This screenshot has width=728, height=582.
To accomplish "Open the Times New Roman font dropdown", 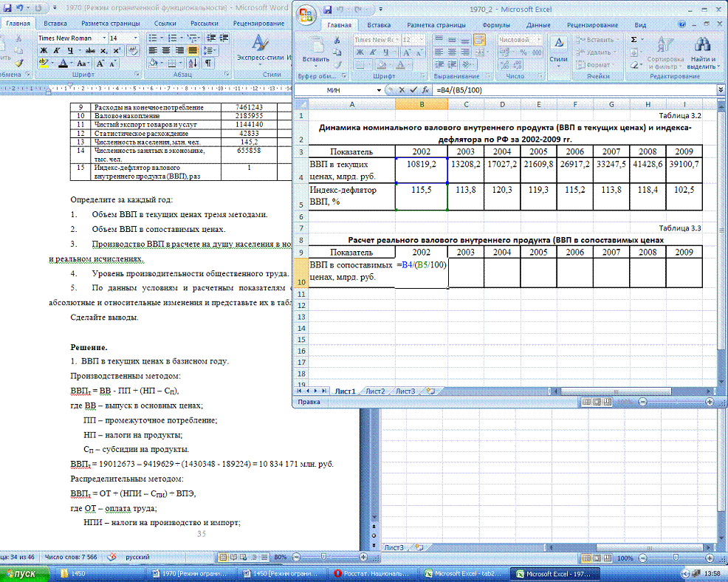I will pyautogui.click(x=103, y=38).
